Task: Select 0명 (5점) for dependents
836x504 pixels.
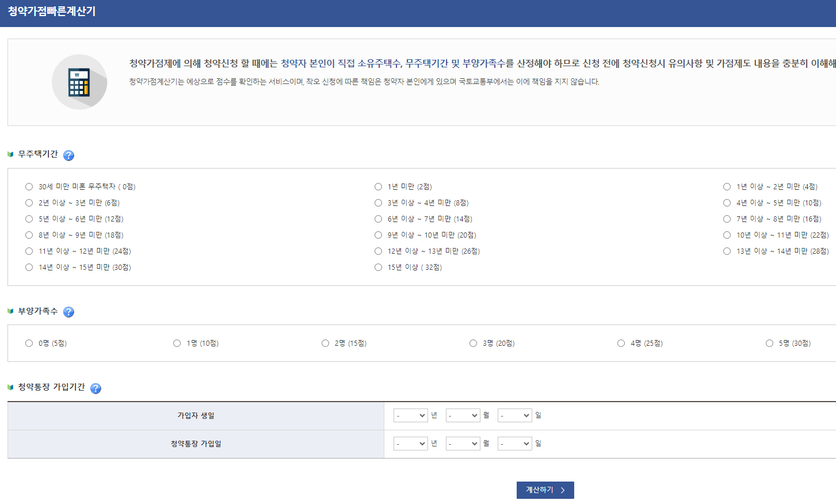Action: tap(29, 343)
